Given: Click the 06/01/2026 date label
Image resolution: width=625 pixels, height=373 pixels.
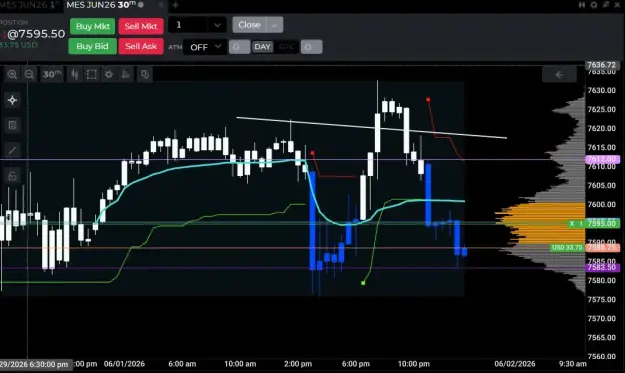Looking at the screenshot, I should pos(124,364).
